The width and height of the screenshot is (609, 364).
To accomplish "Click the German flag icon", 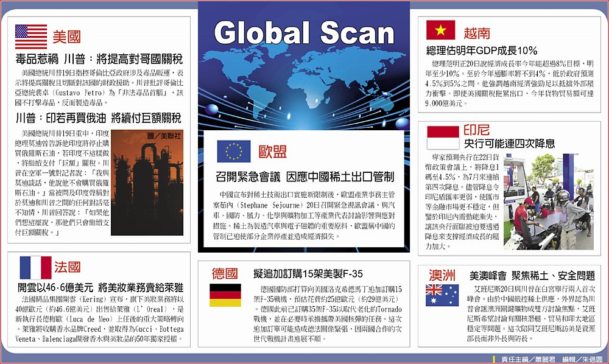I will click(225, 295).
